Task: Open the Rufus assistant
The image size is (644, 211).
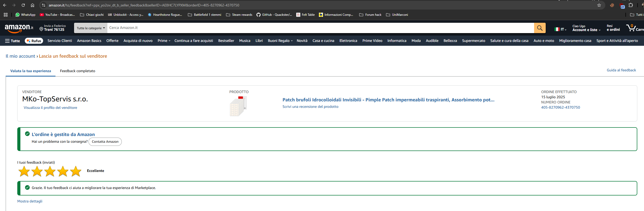Action: 34,41
